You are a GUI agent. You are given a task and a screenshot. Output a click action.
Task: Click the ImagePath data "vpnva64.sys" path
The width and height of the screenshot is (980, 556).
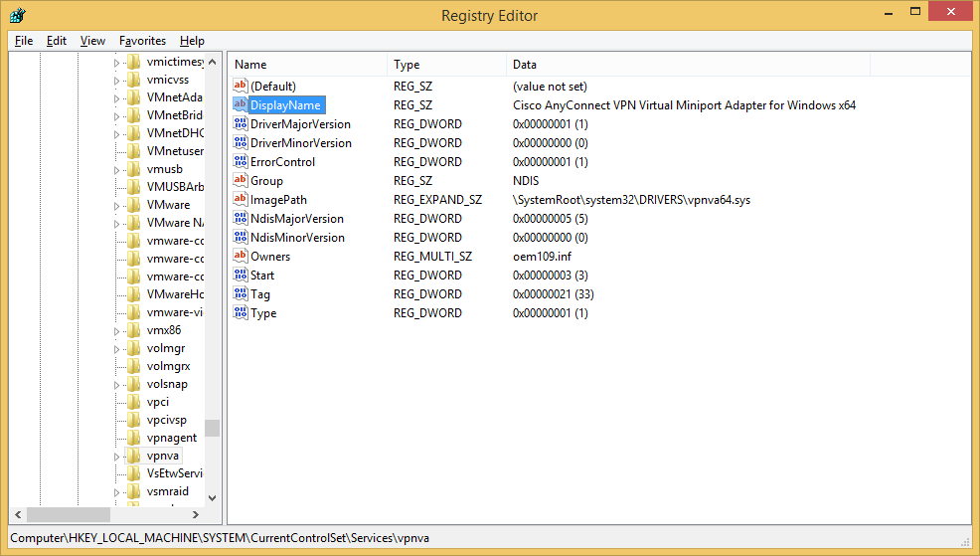tap(631, 200)
